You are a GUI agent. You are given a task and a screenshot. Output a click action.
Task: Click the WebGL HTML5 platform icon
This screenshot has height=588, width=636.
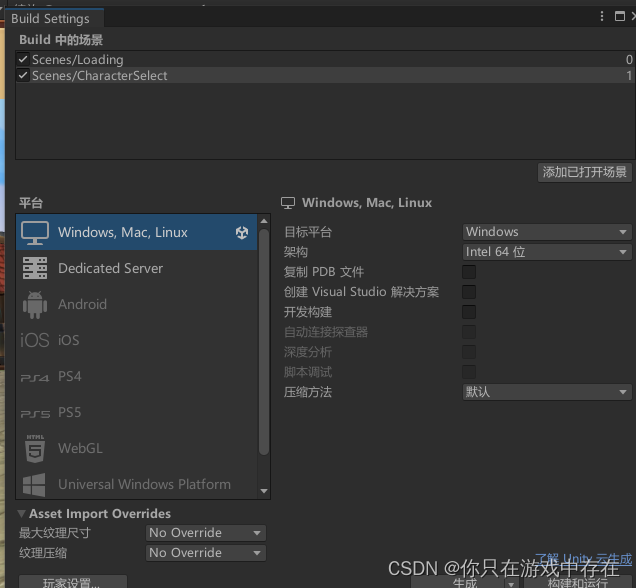click(x=35, y=449)
